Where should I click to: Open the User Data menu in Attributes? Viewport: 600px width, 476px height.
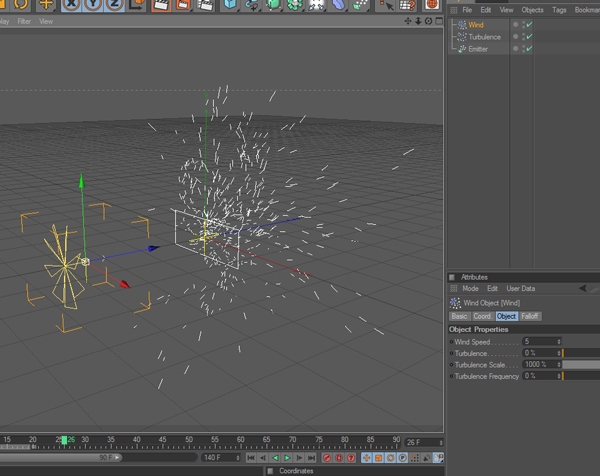click(520, 289)
